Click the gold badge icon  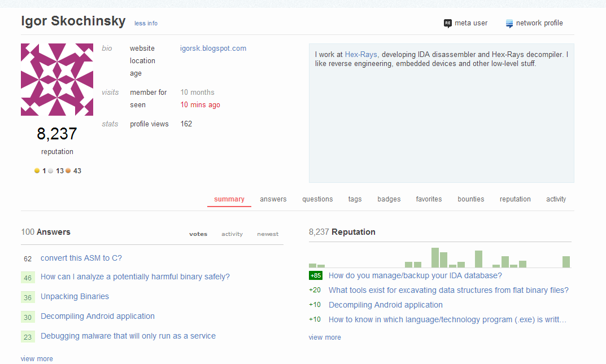tap(37, 170)
